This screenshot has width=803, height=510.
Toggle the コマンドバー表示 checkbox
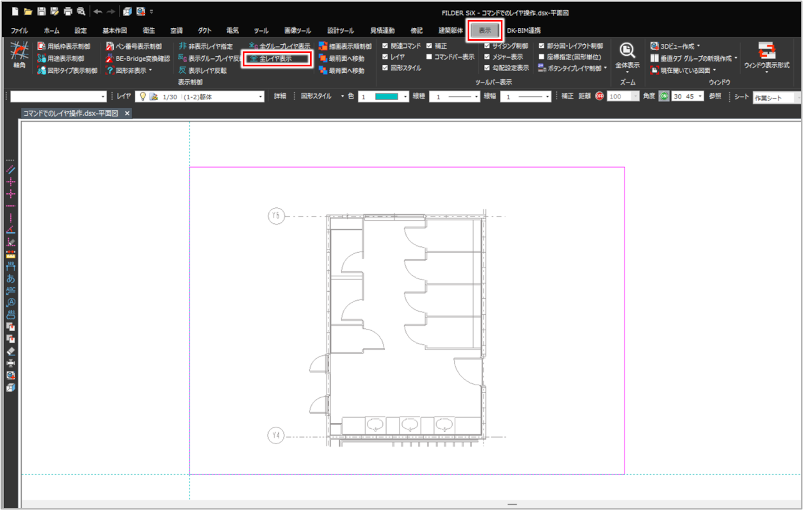pyautogui.click(x=430, y=57)
